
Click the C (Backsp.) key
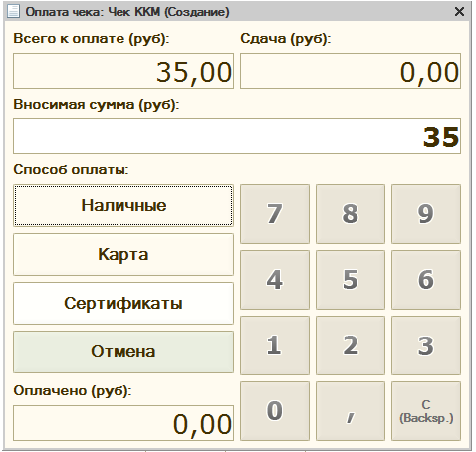pyautogui.click(x=426, y=411)
